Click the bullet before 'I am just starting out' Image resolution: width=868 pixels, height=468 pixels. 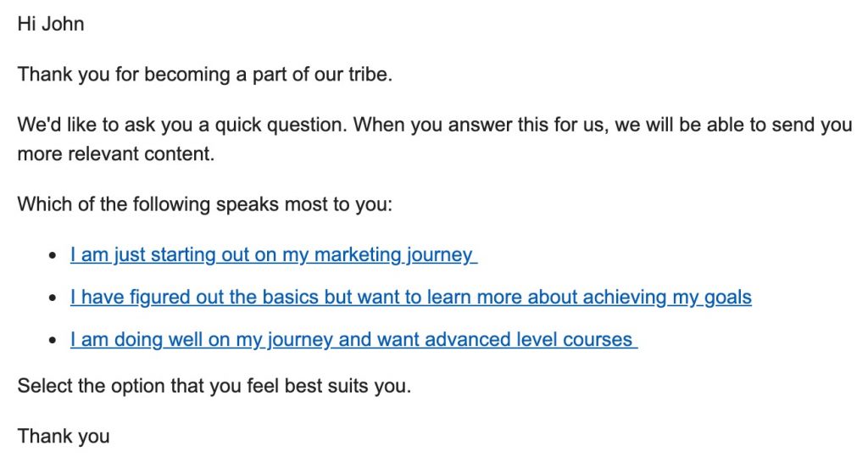53,255
